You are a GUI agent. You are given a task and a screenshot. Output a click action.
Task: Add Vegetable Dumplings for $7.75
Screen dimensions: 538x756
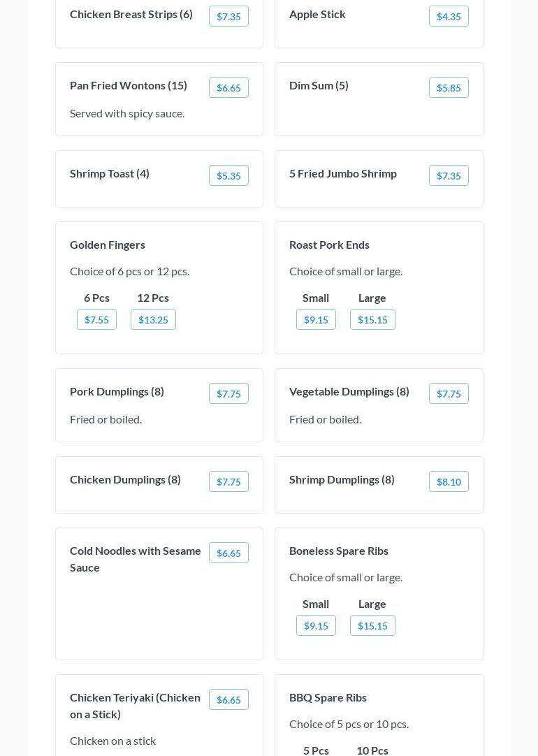click(x=448, y=393)
